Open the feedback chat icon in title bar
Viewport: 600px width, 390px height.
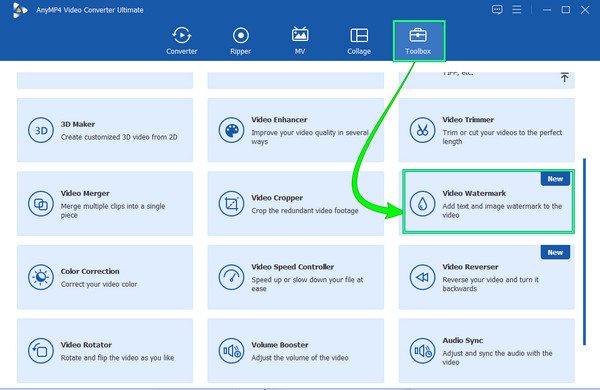click(497, 10)
